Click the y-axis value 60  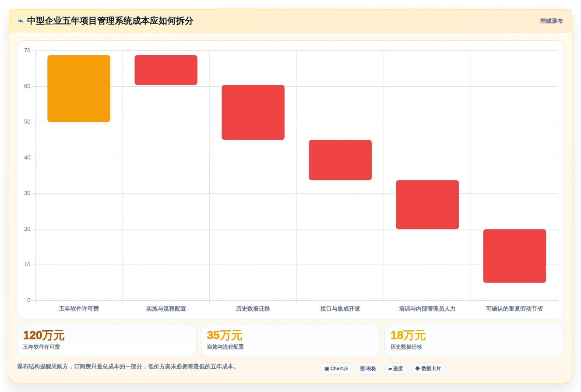pos(27,86)
